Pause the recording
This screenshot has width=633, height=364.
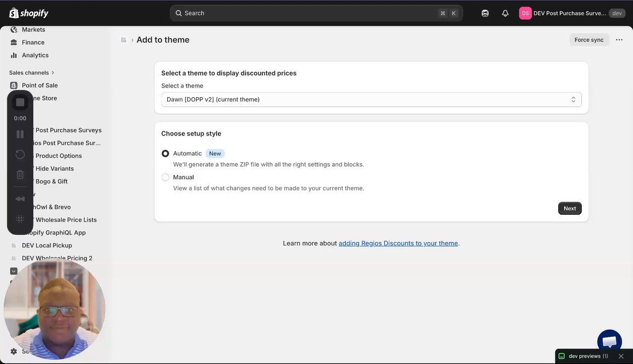[20, 134]
